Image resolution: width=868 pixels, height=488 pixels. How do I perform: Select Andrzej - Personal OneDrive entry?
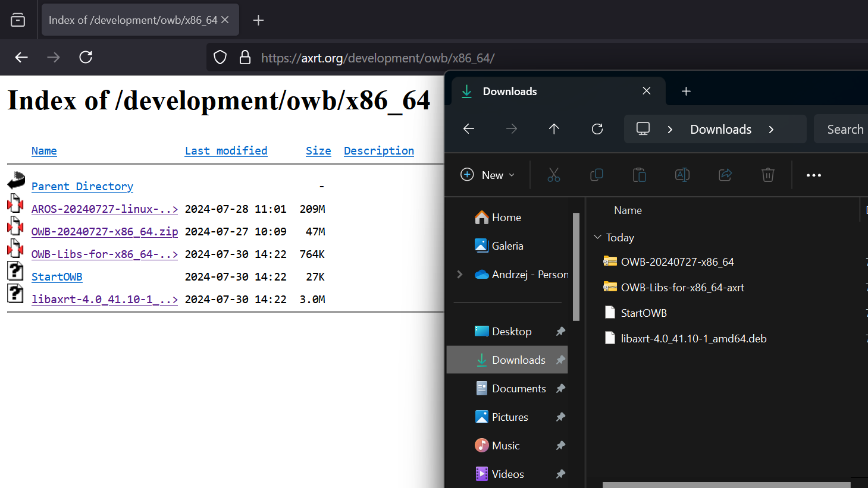pos(521,275)
